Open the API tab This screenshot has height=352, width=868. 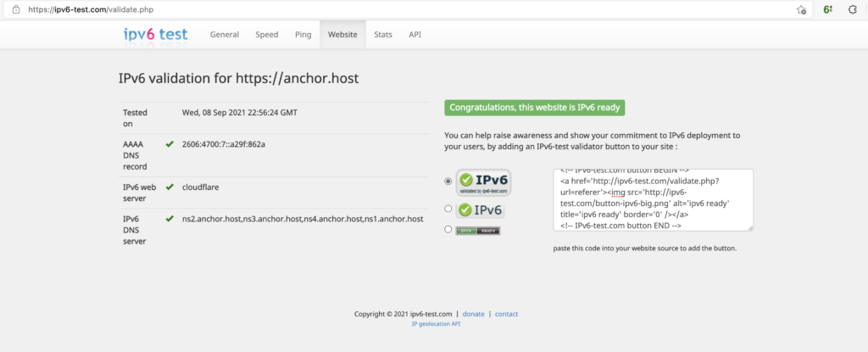[415, 35]
